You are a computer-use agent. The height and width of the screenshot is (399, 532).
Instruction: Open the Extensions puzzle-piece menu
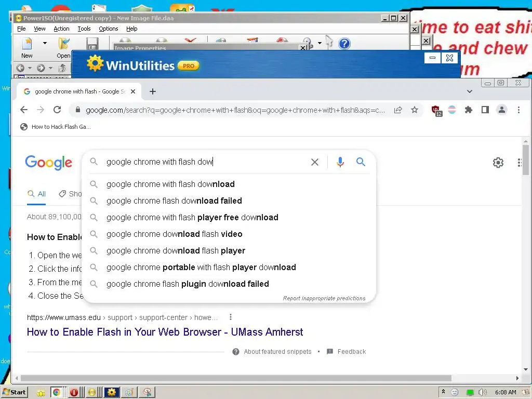(x=469, y=110)
